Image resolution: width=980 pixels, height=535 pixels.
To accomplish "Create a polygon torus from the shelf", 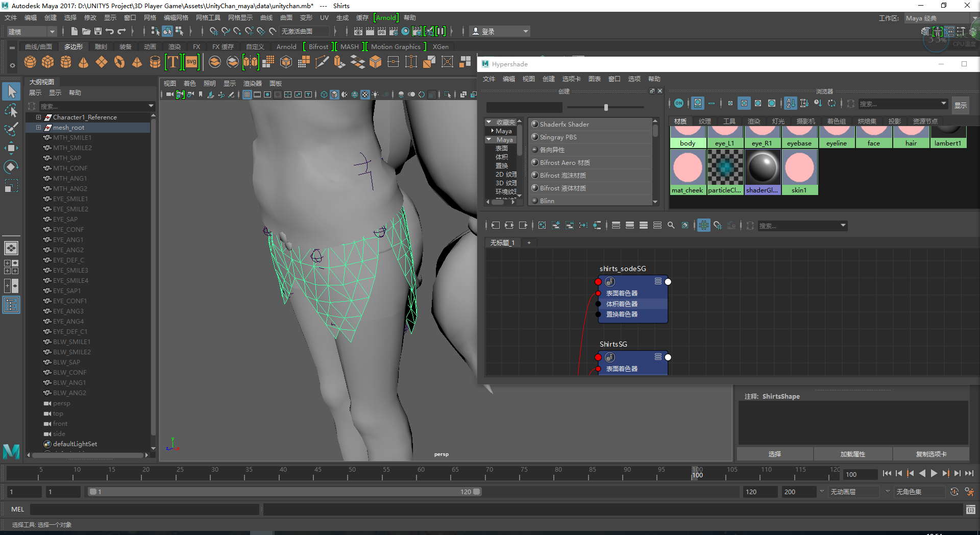I will coord(119,62).
